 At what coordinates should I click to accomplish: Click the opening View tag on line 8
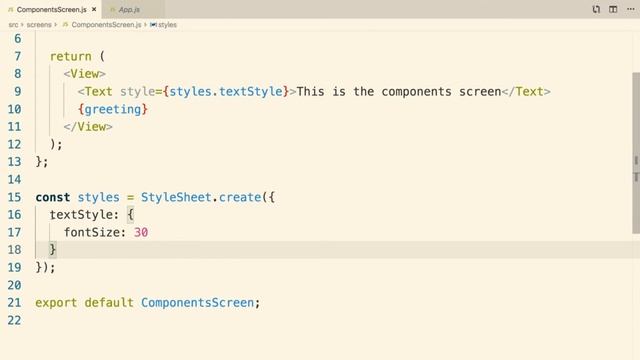click(x=84, y=74)
